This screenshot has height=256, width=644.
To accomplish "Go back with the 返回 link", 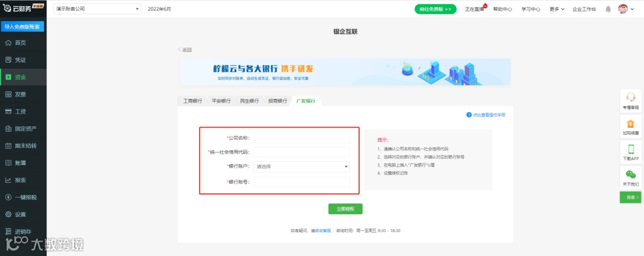I will 185,50.
